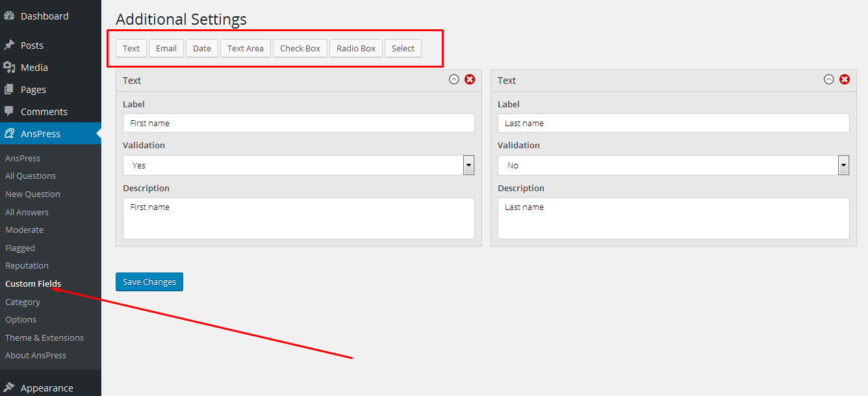Add a Text Area field
868x396 pixels.
[246, 48]
